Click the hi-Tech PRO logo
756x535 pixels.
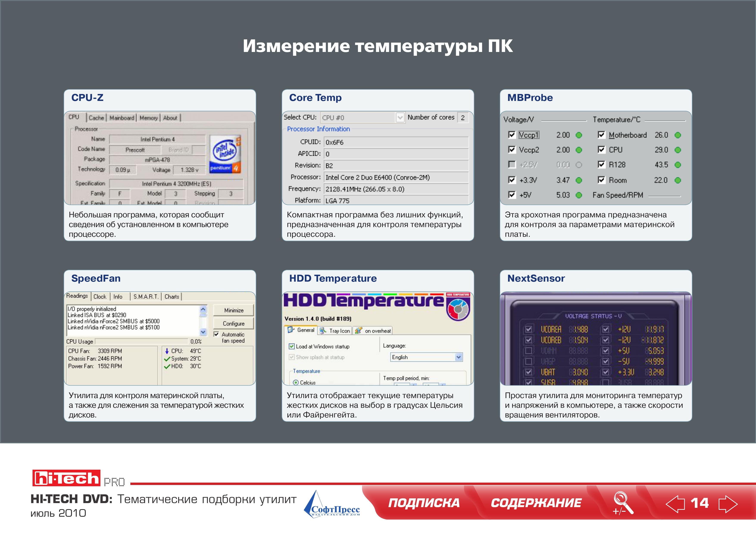point(78,478)
